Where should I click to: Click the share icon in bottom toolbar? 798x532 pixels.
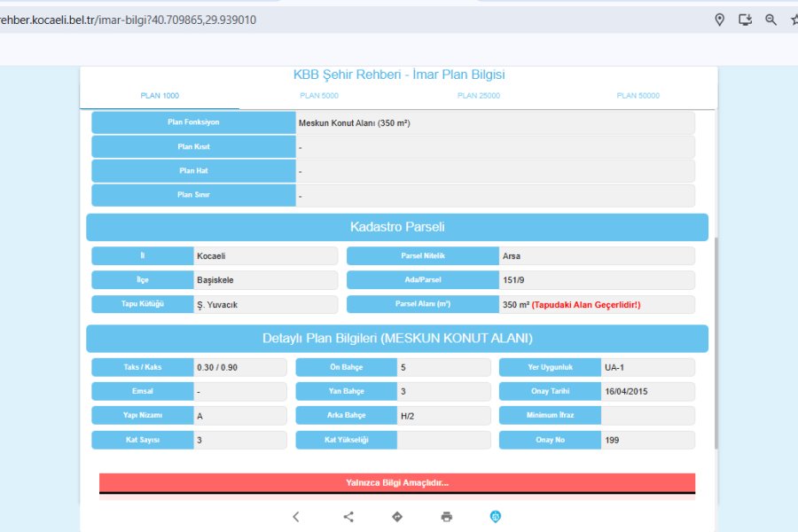[348, 517]
